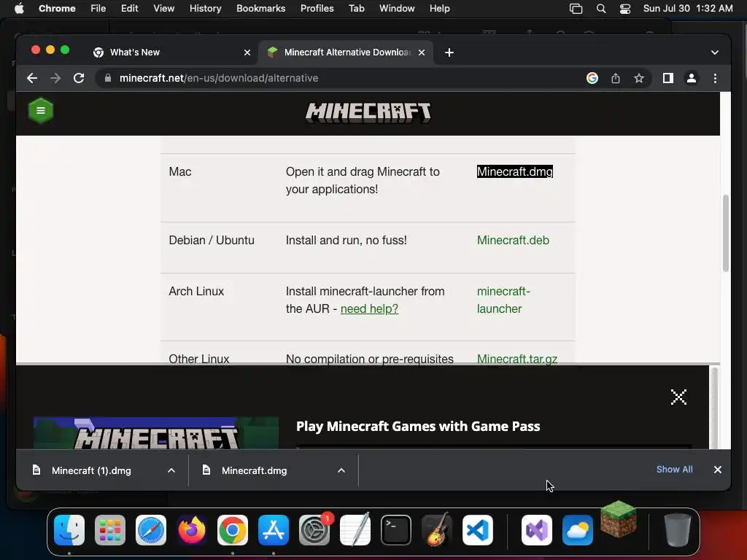Click the Google icon in address bar

(x=592, y=78)
